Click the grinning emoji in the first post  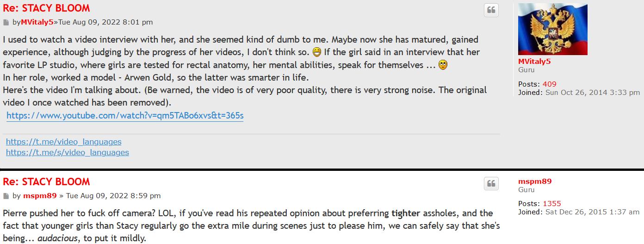pos(317,52)
